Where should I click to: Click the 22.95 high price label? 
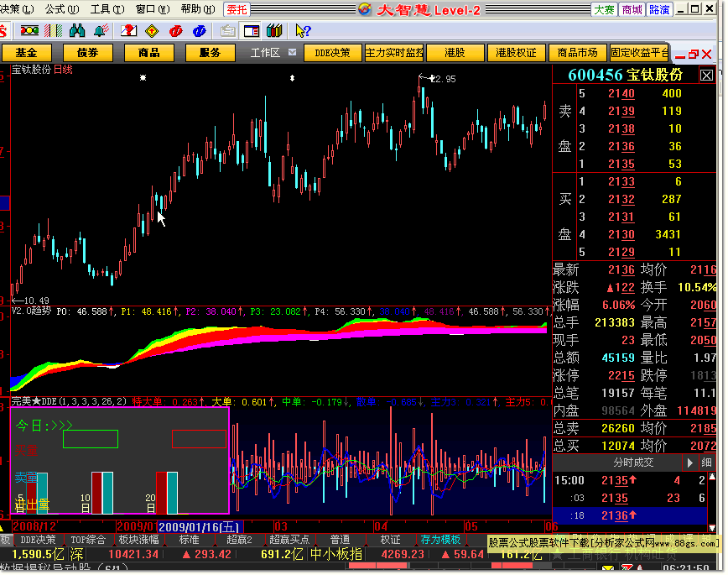[443, 79]
